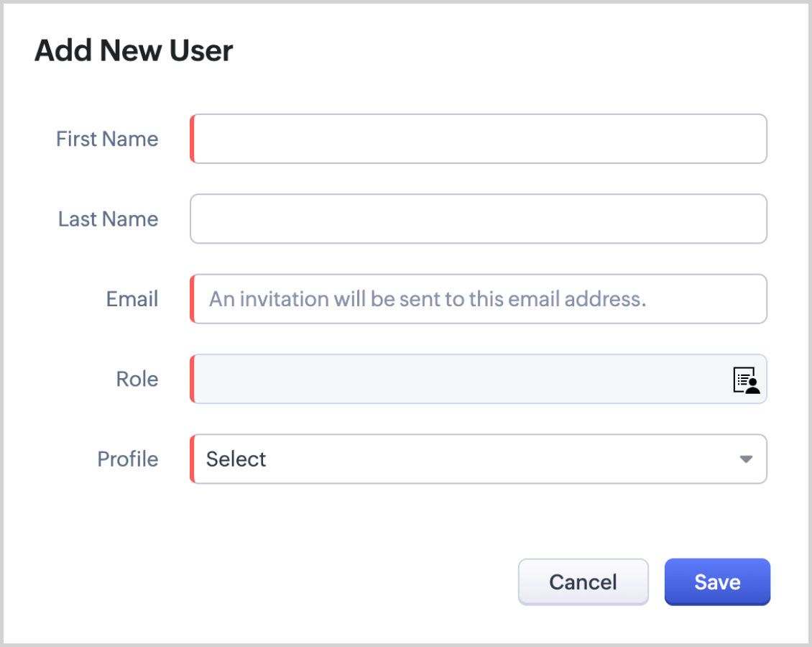Save the new user
This screenshot has height=647, width=812.
716,582
